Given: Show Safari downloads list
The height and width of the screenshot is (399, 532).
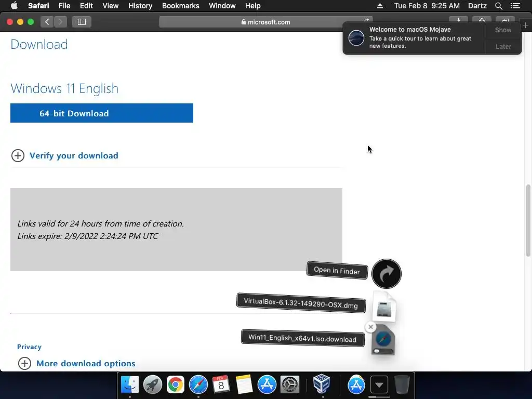Looking at the screenshot, I should pyautogui.click(x=458, y=20).
